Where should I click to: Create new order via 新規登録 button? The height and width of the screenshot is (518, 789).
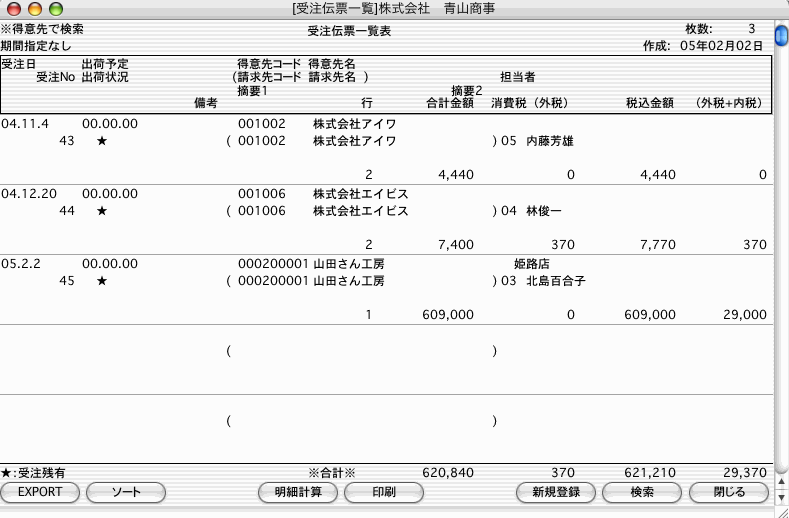coord(556,492)
